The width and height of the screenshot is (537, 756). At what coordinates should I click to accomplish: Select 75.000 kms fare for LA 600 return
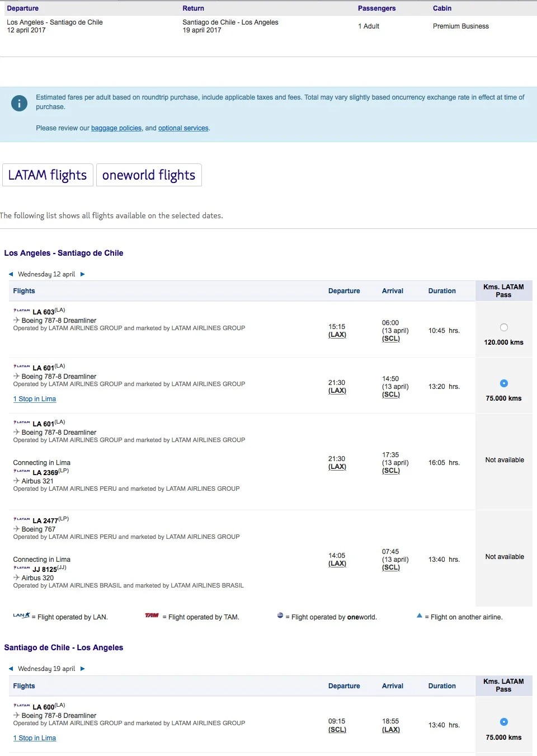[x=504, y=722]
